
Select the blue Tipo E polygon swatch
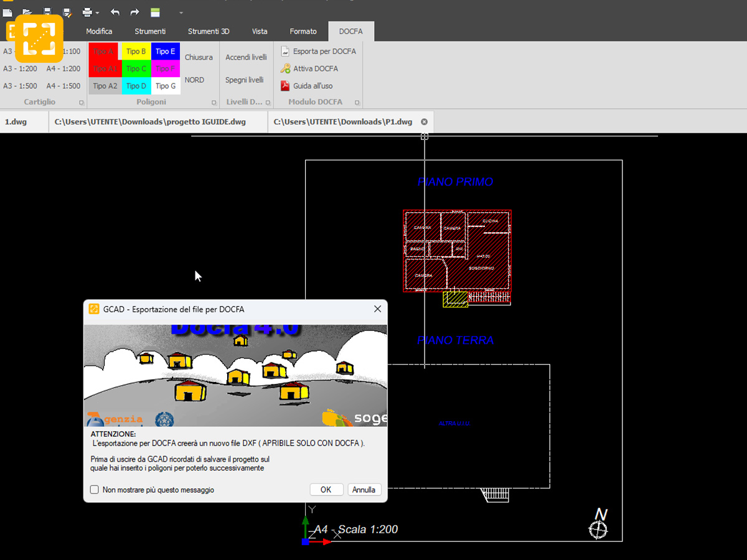point(166,52)
